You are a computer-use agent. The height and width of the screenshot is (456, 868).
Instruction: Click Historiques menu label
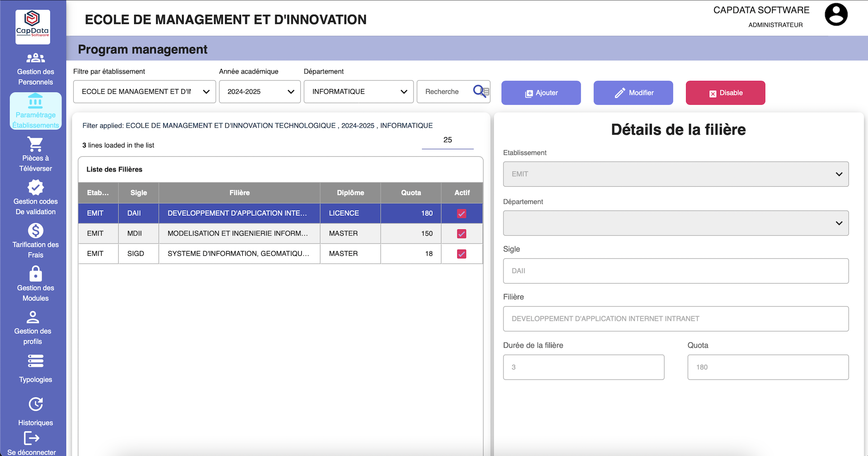36,423
